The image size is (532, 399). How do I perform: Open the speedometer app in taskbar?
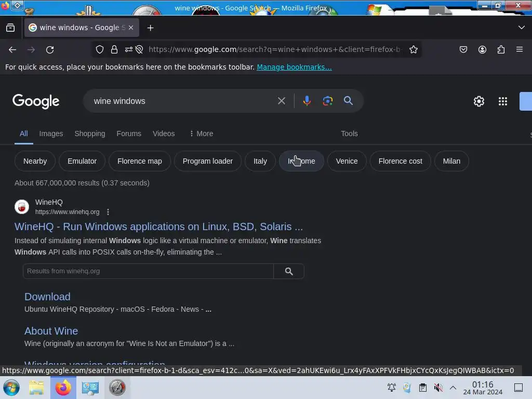tap(117, 388)
